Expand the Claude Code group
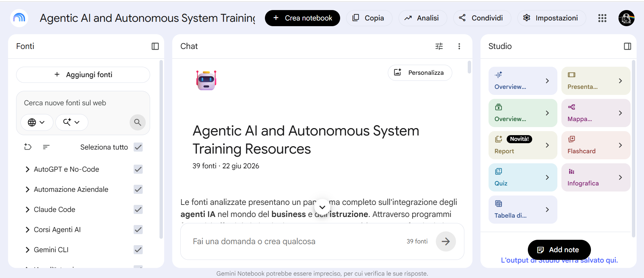This screenshot has height=278, width=644. click(x=28, y=210)
